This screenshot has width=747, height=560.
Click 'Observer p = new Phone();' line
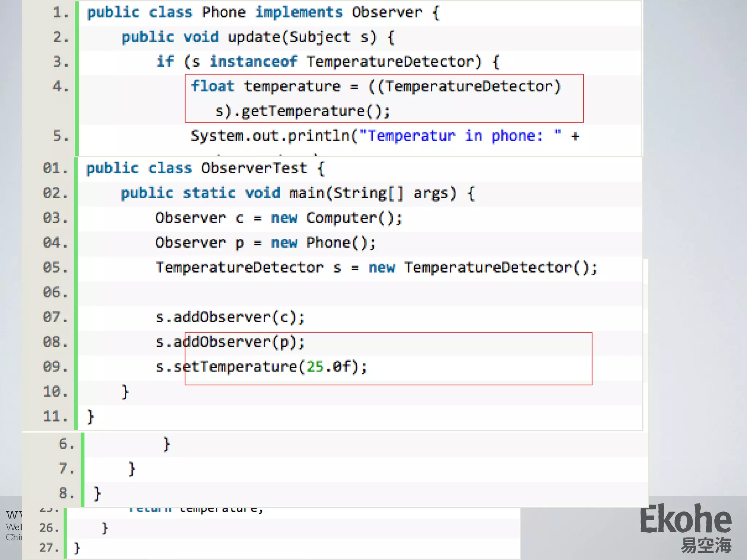[x=266, y=243]
